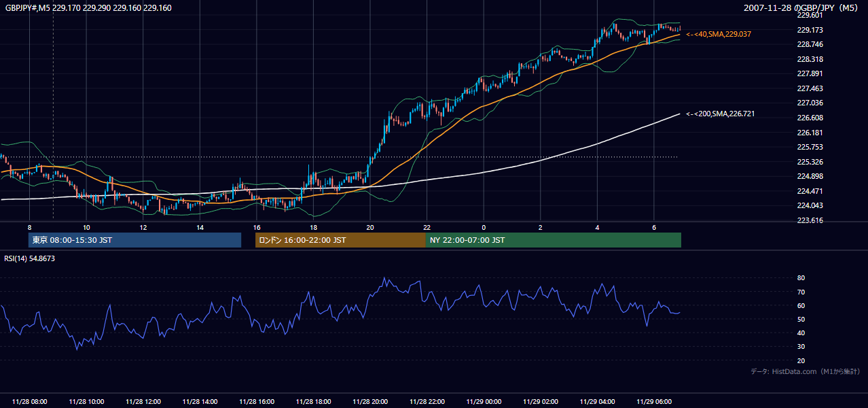Select the Tokyo session bar 08:00-15:30 JST
This screenshot has height=408, width=868.
click(135, 240)
